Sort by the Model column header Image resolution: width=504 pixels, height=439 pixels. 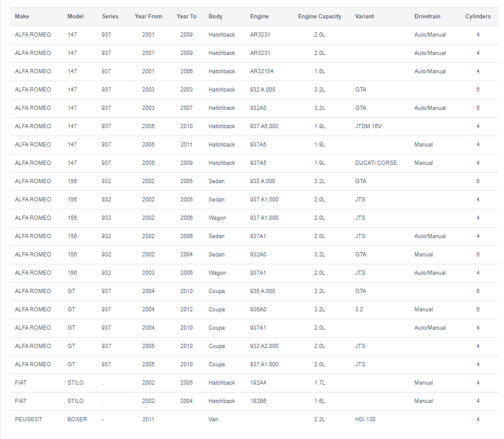click(75, 16)
